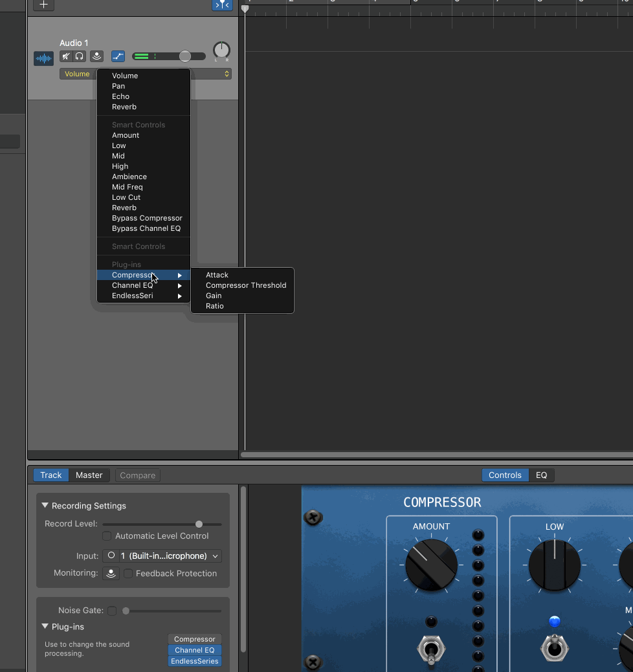
Task: Choose the Low Cut menu item
Action: (144, 197)
